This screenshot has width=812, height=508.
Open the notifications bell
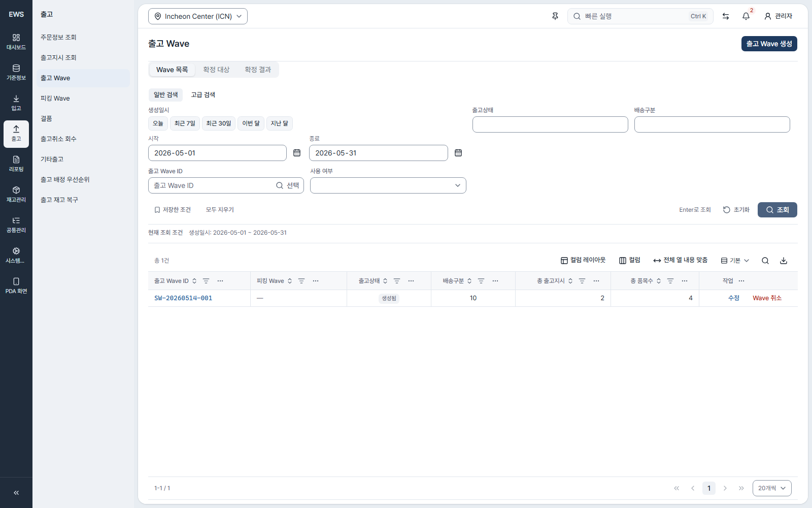(746, 16)
